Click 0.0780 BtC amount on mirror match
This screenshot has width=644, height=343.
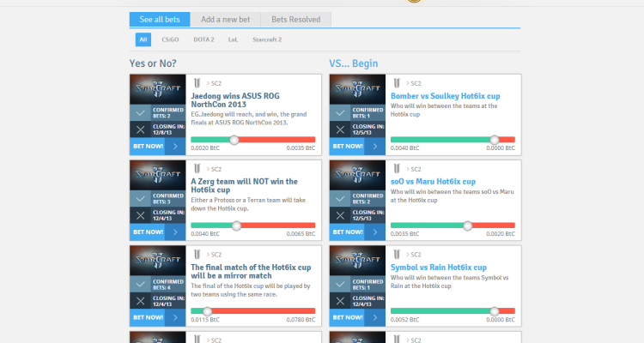301,320
